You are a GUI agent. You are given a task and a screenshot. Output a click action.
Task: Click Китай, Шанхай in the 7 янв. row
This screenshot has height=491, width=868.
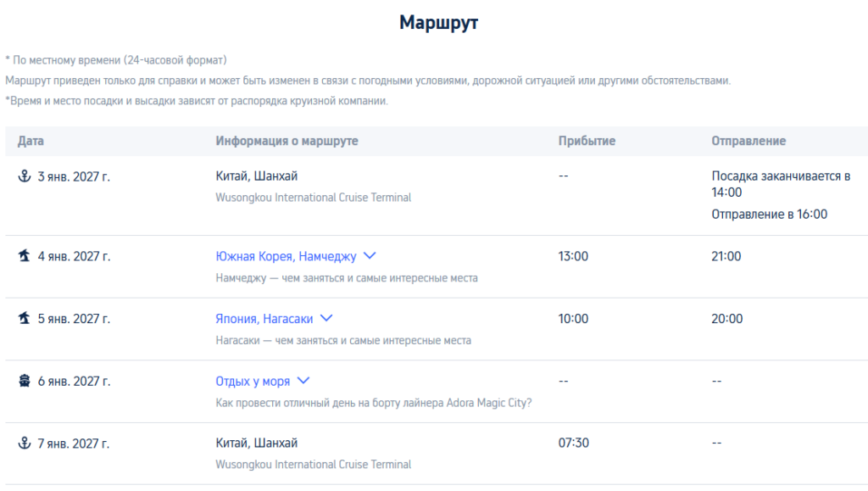click(x=256, y=444)
